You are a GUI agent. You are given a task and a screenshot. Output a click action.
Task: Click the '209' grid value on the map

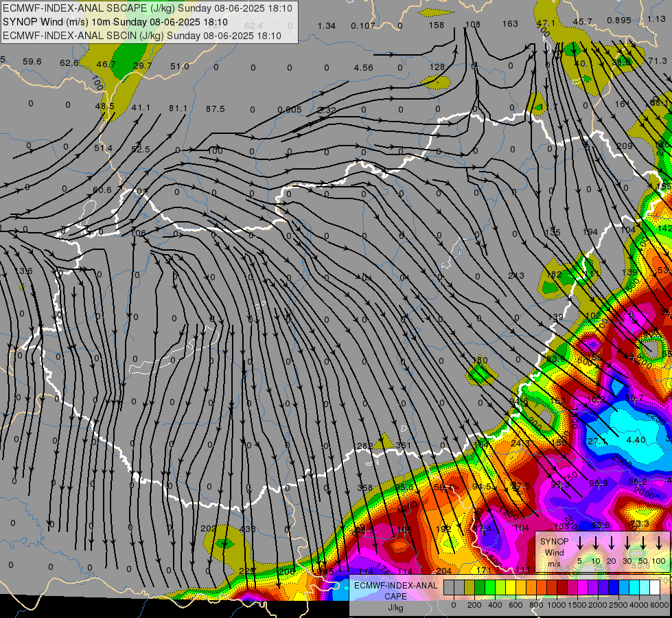pyautogui.click(x=625, y=146)
